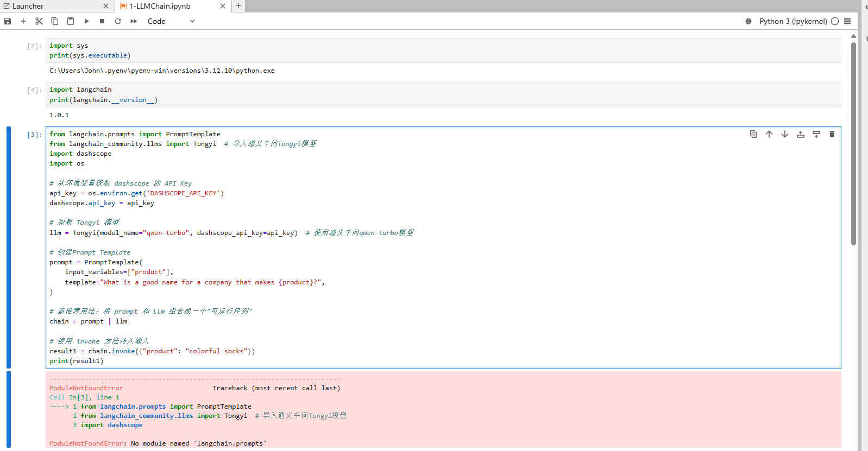Open the hamburger menu at toolbar right
The height and width of the screenshot is (451, 868).
(847, 21)
